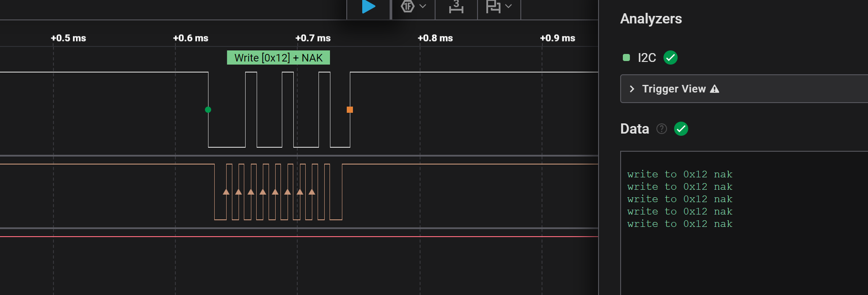This screenshot has width=868, height=295.
Task: Click the orange I2C stop condition square
Action: click(x=350, y=110)
